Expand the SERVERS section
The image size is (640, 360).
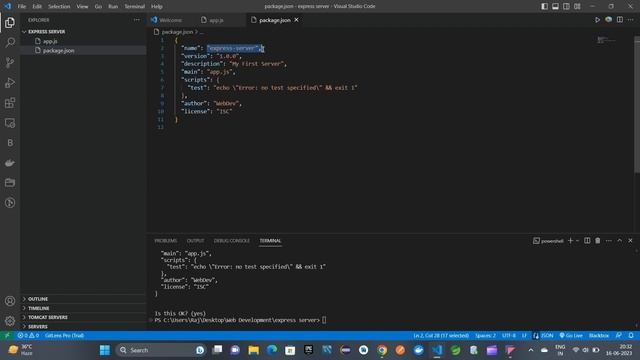[x=83, y=327]
